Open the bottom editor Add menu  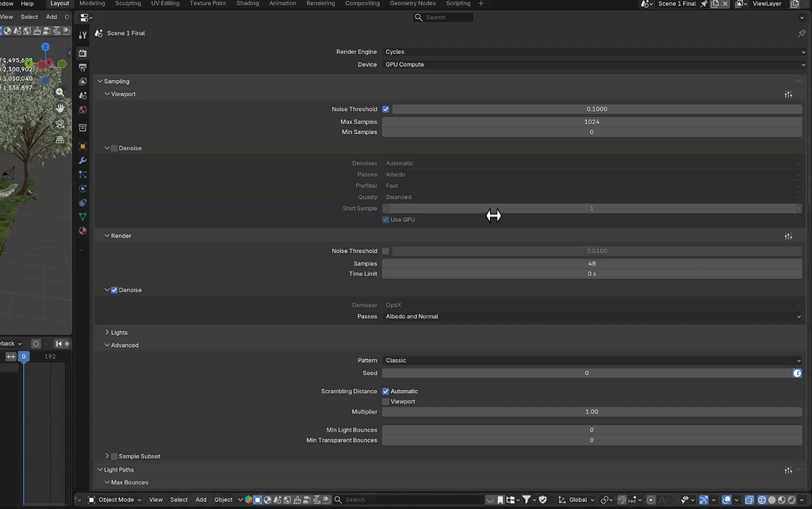tap(201, 500)
